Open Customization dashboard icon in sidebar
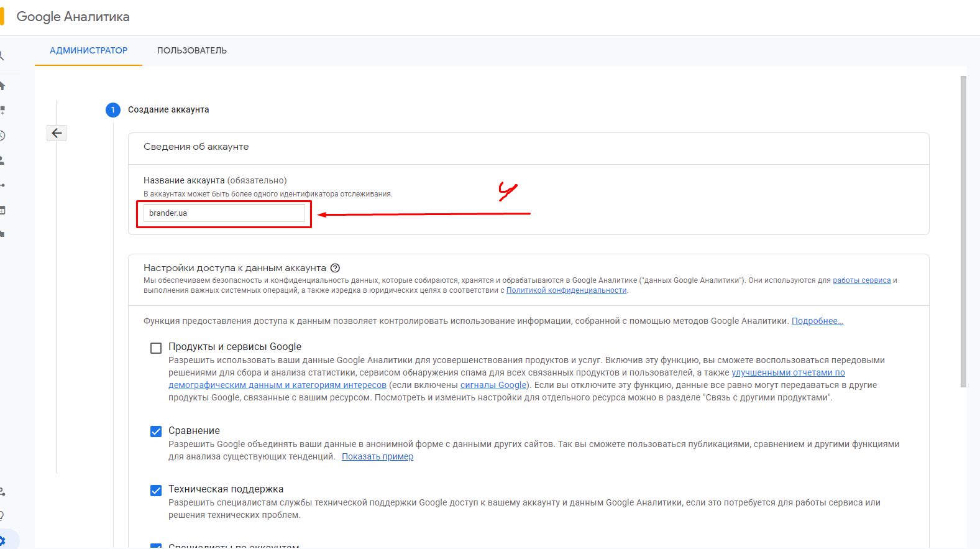980x549 pixels. pyautogui.click(x=2, y=110)
